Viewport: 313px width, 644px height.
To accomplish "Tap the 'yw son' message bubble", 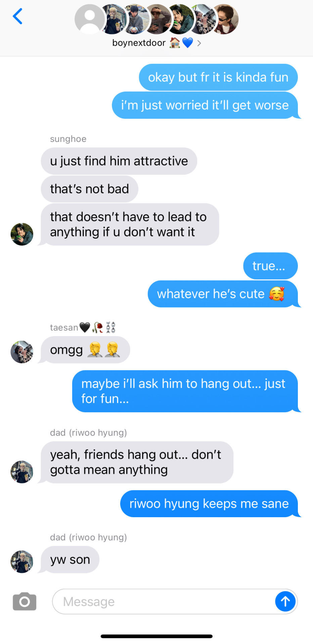I will (70, 559).
